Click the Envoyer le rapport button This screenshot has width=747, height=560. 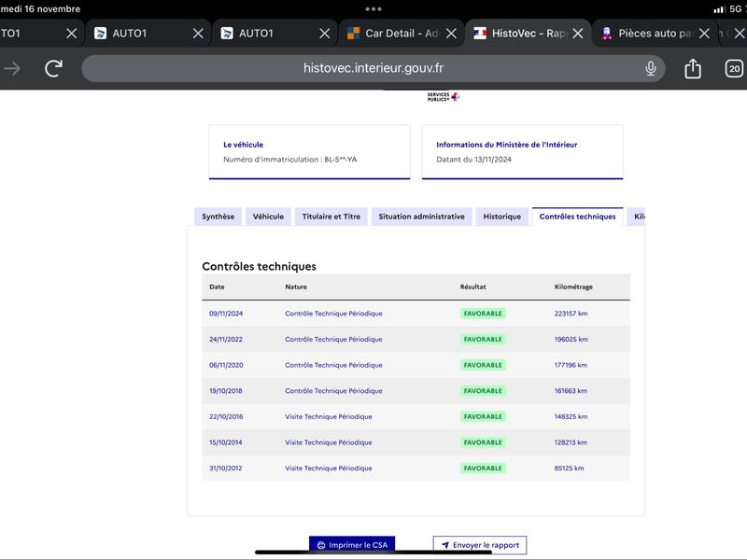tap(480, 545)
